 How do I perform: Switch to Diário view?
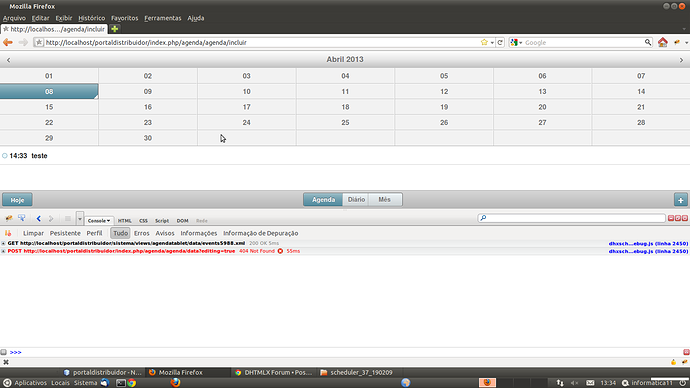tap(356, 200)
